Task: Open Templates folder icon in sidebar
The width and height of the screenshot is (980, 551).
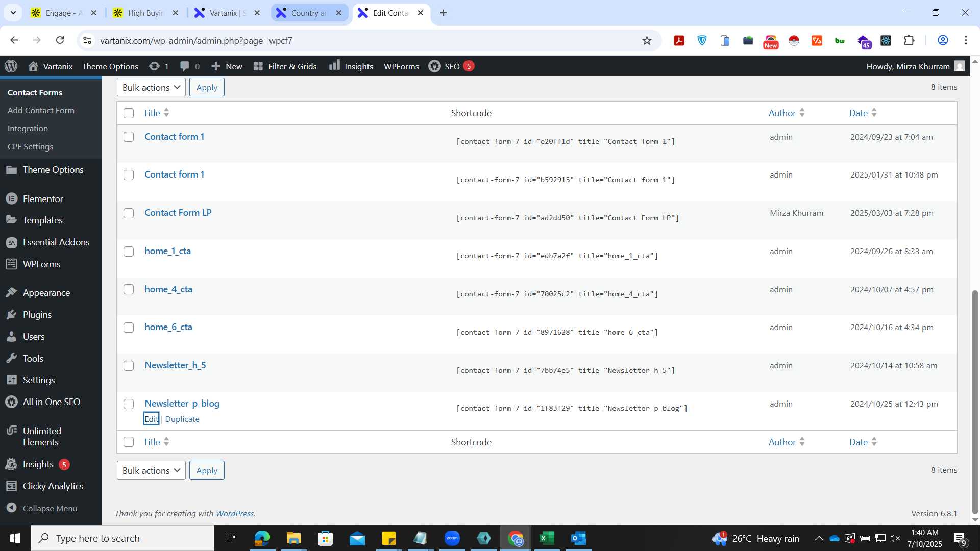Action: [x=12, y=220]
